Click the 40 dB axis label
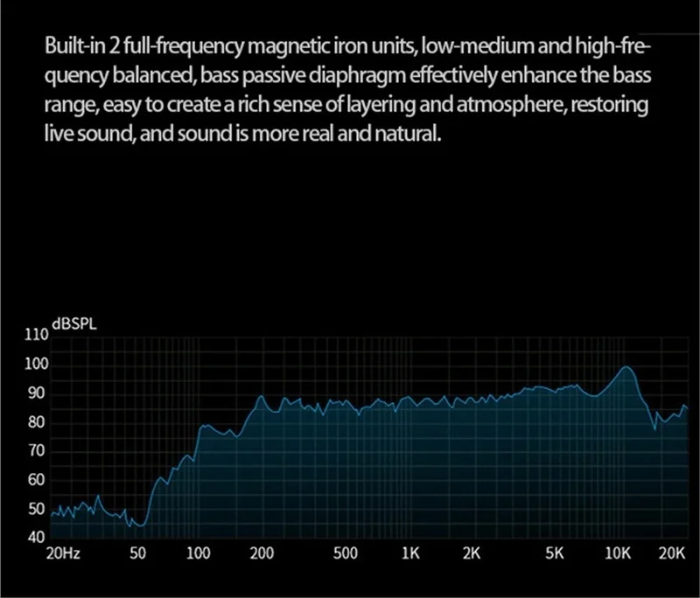 pyautogui.click(x=37, y=538)
